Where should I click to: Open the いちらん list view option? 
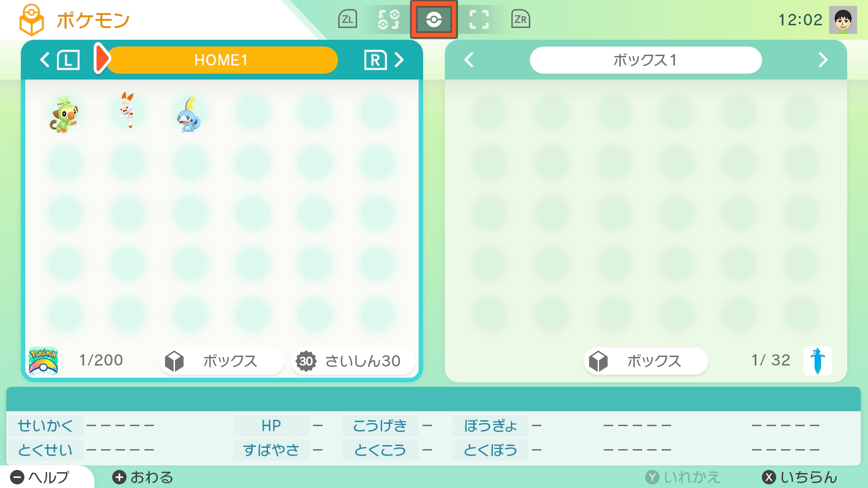pyautogui.click(x=800, y=477)
